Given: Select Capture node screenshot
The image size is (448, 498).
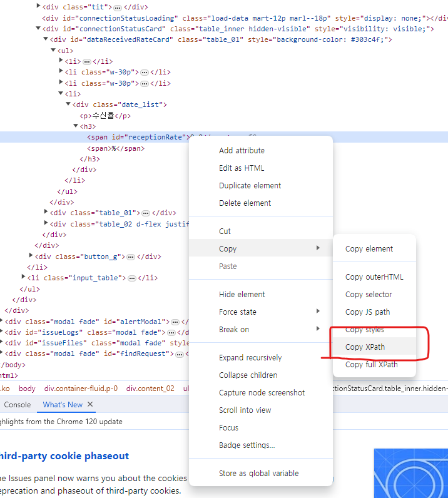Looking at the screenshot, I should [x=260, y=392].
